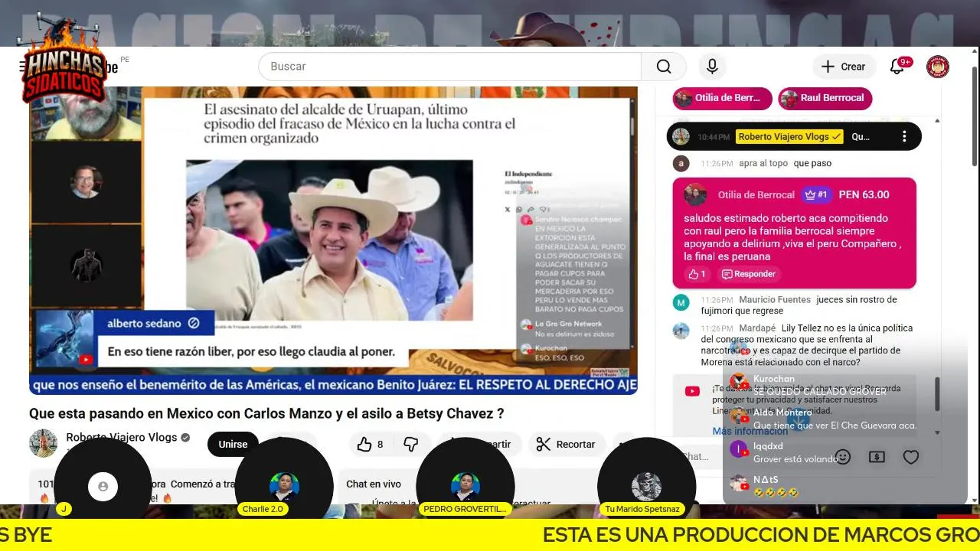Click Recortar scissors button

click(566, 444)
